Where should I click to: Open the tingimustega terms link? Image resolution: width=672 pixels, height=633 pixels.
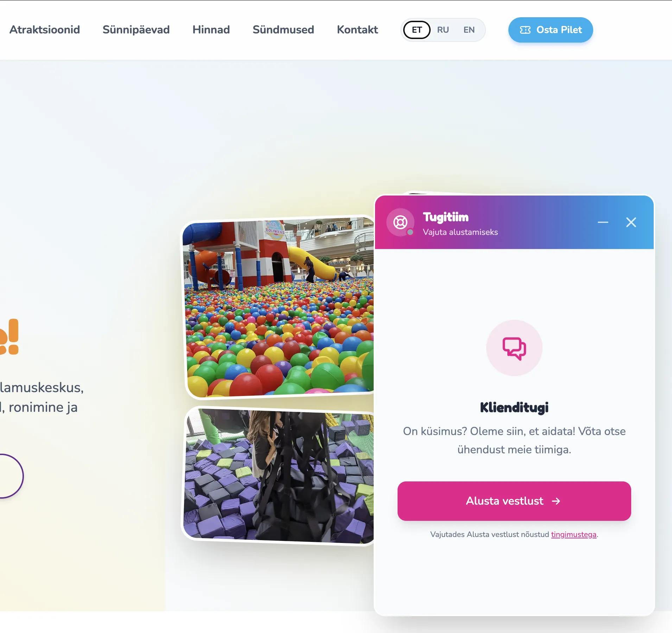pos(573,535)
